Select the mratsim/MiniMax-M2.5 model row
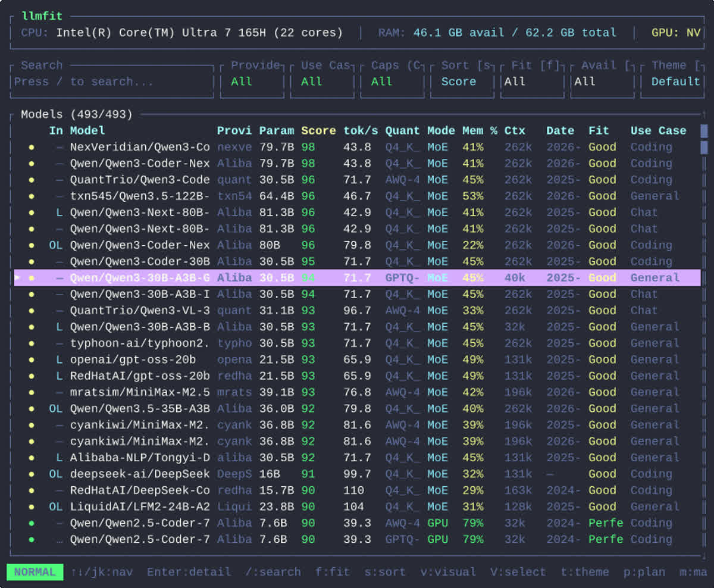This screenshot has height=588, width=714. pyautogui.click(x=357, y=392)
